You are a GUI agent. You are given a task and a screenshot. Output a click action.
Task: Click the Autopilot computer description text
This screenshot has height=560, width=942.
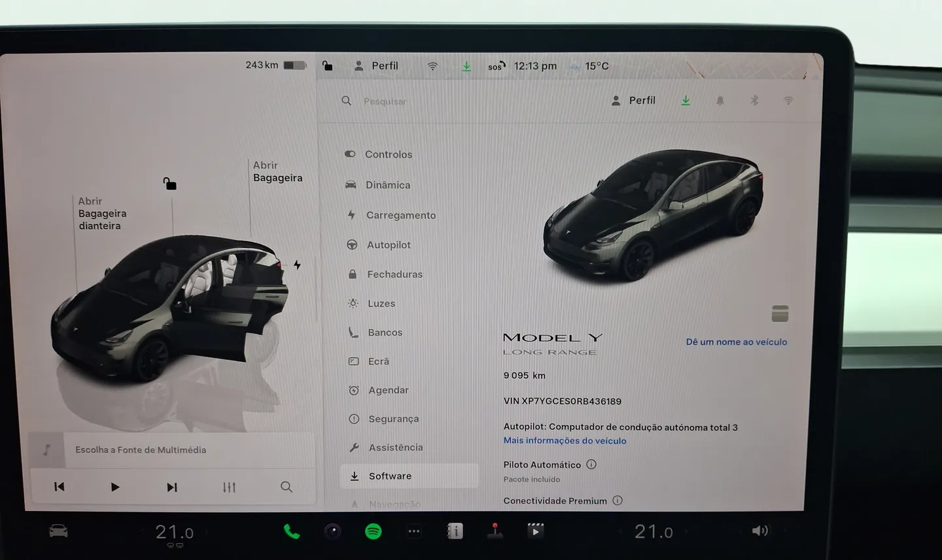click(620, 427)
